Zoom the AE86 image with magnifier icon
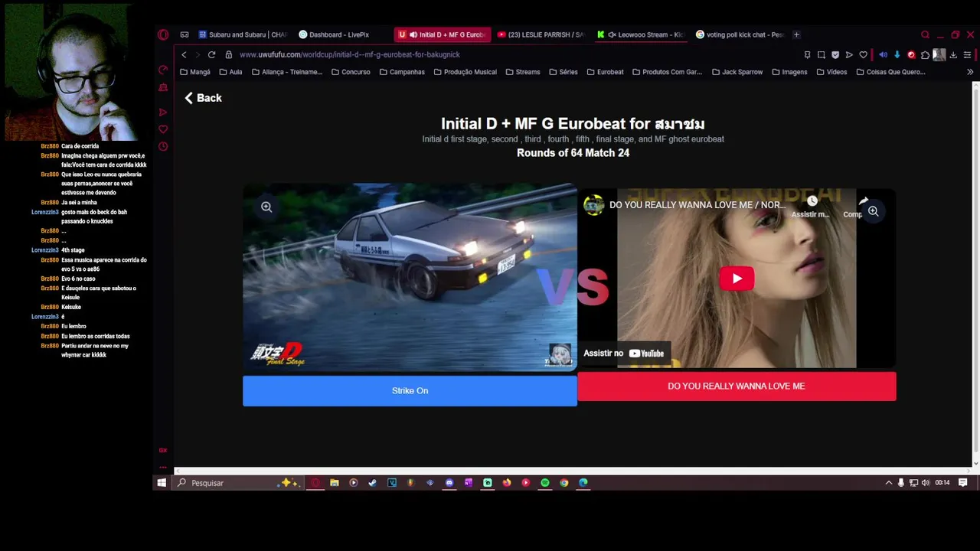980x551 pixels. (266, 207)
